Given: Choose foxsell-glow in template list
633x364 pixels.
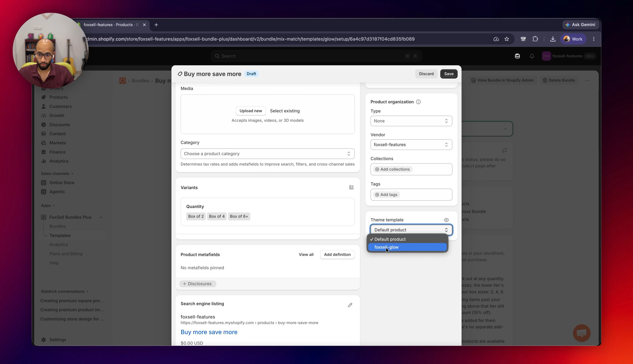Looking at the screenshot, I should click(x=407, y=247).
